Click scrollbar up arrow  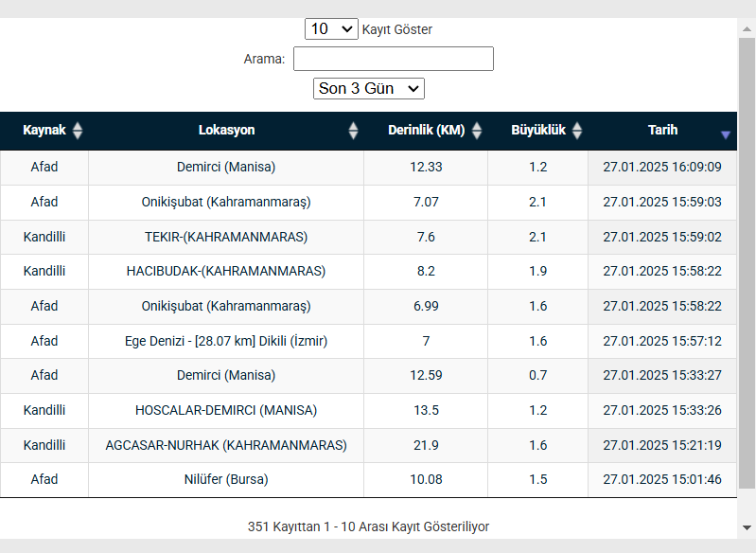coord(747,29)
